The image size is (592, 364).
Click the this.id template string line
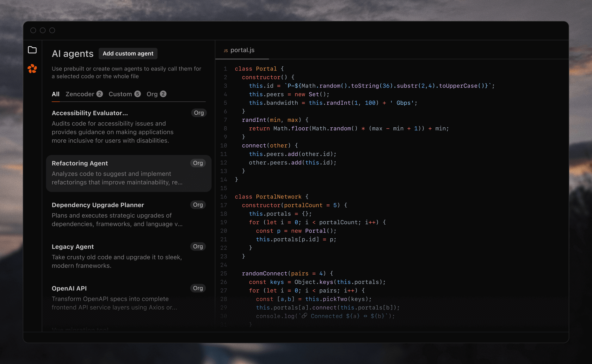pyautogui.click(x=372, y=86)
